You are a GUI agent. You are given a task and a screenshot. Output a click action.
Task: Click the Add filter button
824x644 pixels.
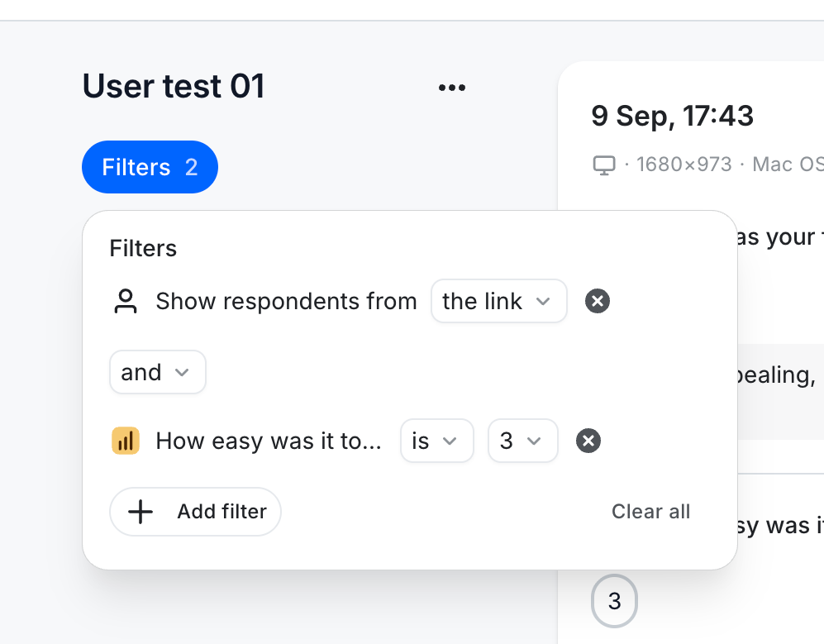(x=195, y=512)
